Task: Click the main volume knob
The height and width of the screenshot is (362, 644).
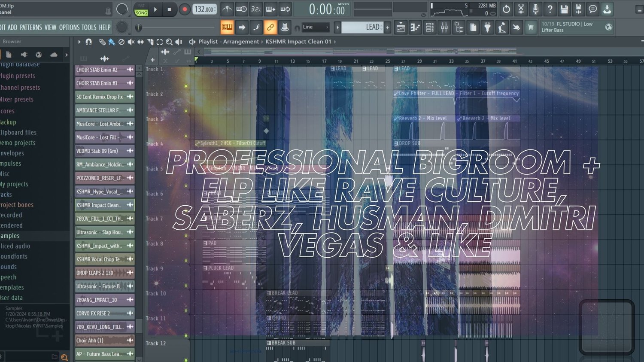Action: click(x=122, y=9)
